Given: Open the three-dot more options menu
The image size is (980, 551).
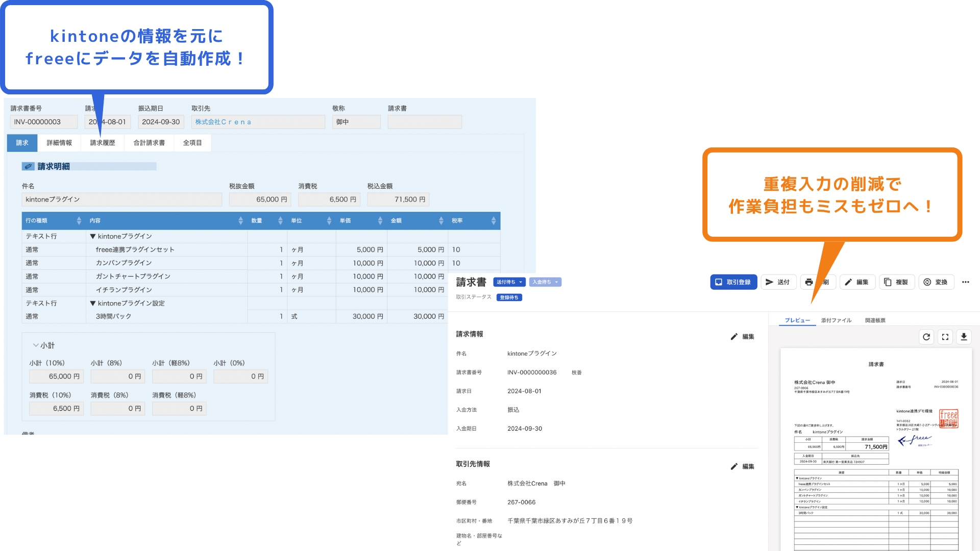Looking at the screenshot, I should pos(965,282).
